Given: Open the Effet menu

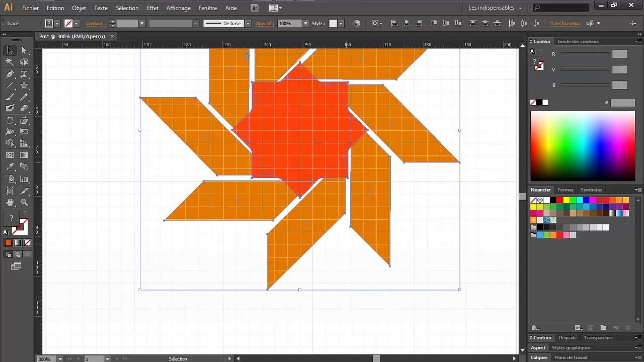Looking at the screenshot, I should [153, 8].
